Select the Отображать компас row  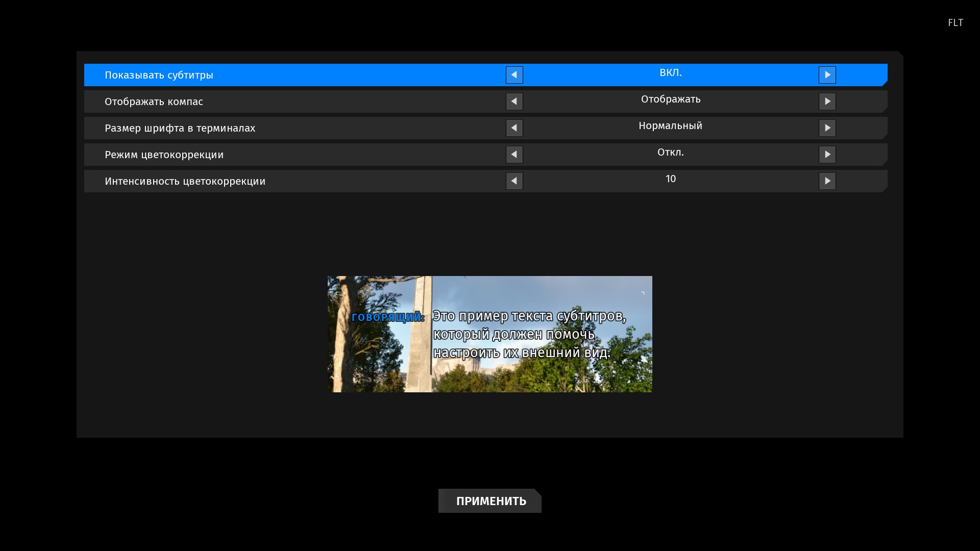[x=154, y=102]
